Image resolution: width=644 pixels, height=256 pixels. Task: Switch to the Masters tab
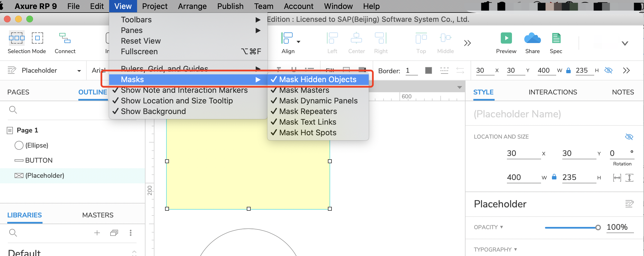pos(98,215)
